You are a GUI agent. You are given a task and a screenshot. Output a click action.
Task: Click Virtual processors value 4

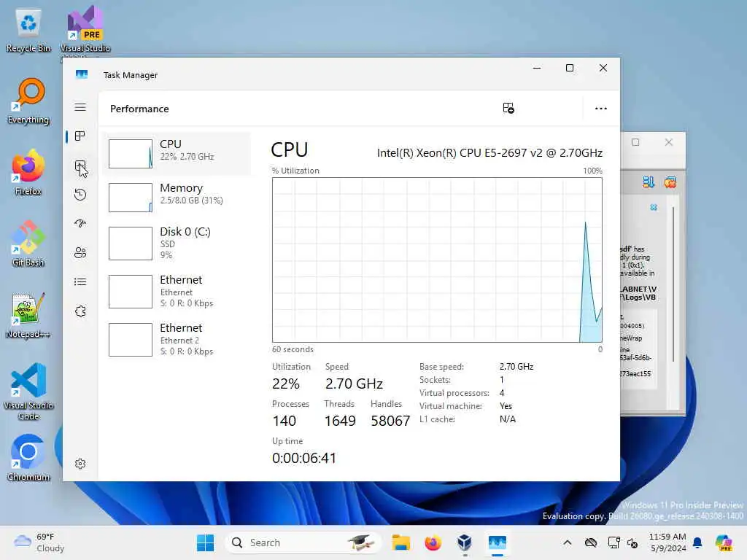(x=502, y=393)
